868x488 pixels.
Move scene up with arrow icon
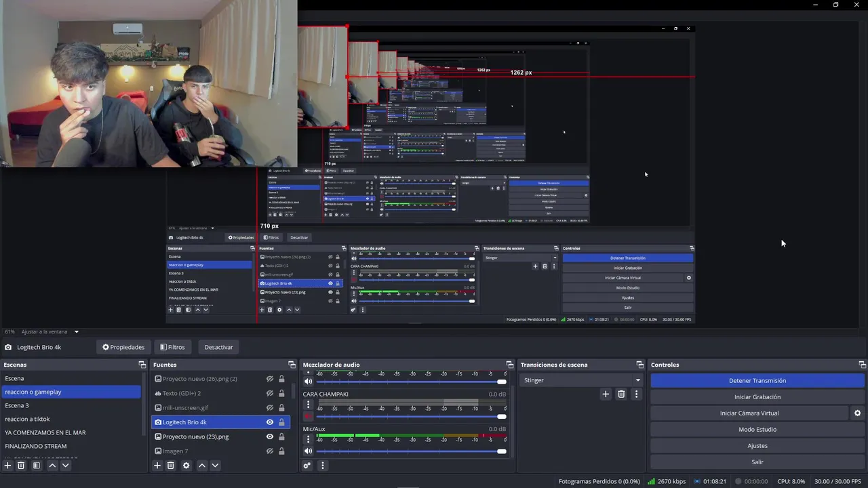[52, 466]
